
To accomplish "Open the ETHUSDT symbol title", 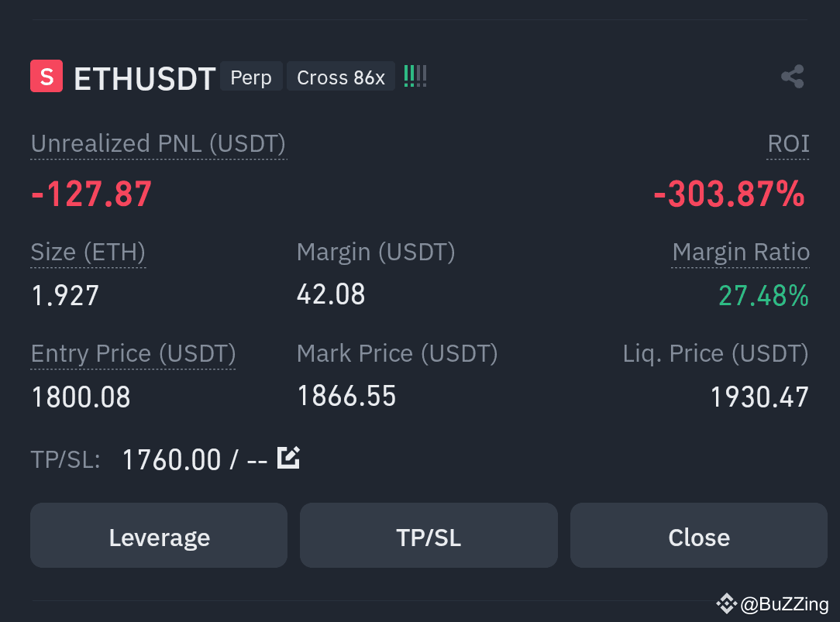I will (145, 79).
